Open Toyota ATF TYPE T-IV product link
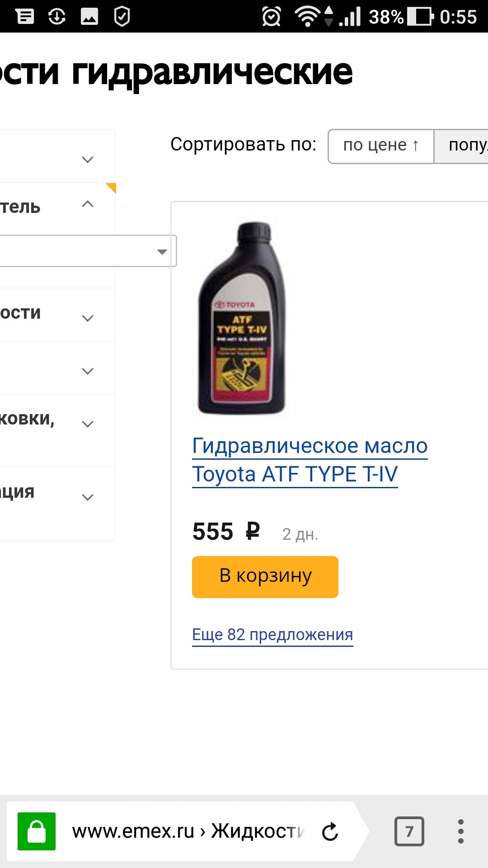The height and width of the screenshot is (868, 488). pyautogui.click(x=310, y=460)
